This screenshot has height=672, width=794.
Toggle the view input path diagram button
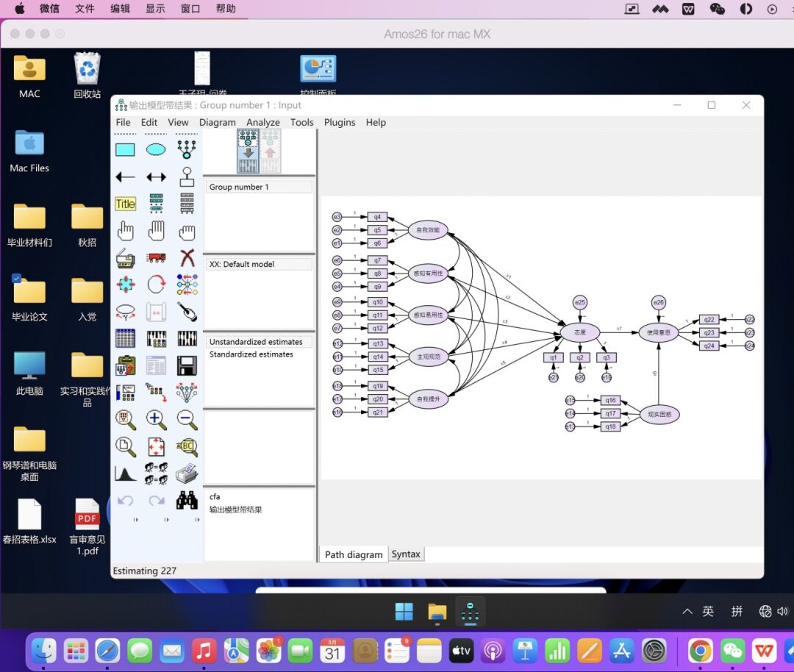248,151
